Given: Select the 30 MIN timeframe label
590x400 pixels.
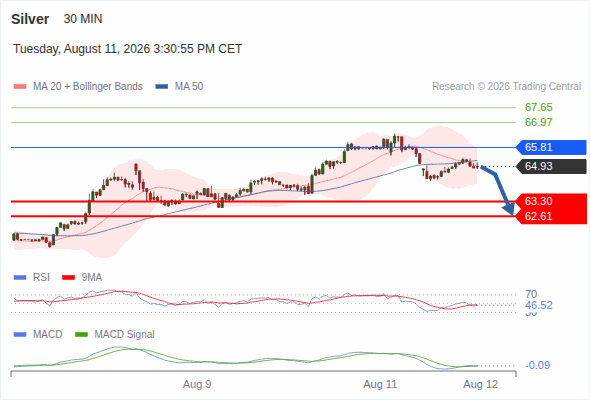Looking at the screenshot, I should (x=83, y=19).
